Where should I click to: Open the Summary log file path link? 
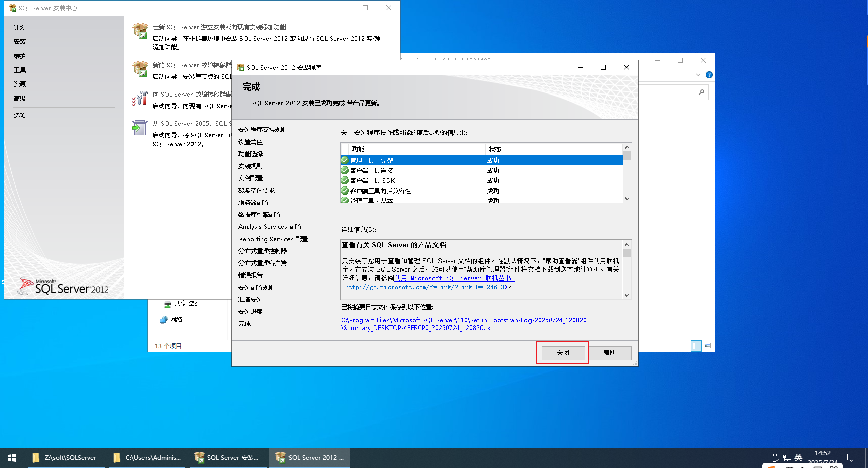tap(464, 324)
